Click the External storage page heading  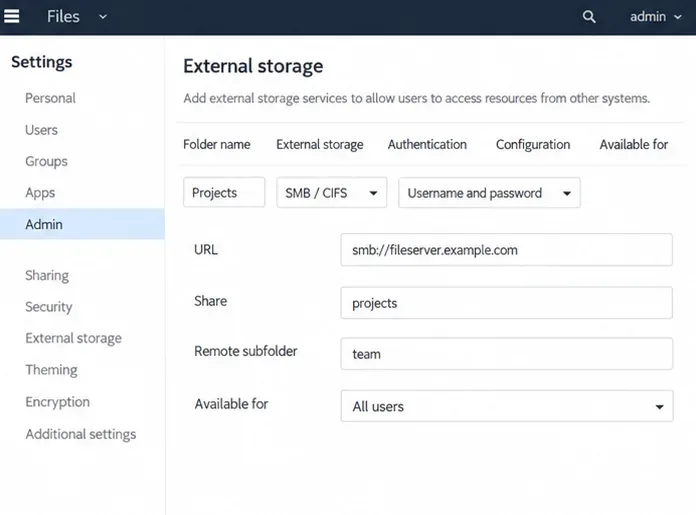(253, 66)
